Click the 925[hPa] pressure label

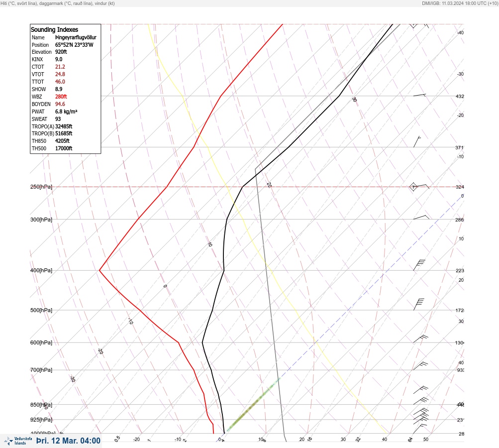tap(41, 420)
